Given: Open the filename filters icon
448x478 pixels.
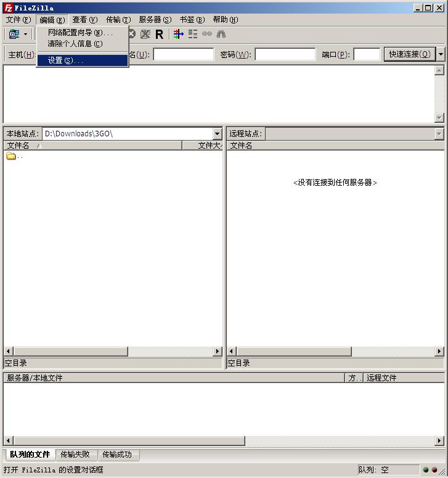Looking at the screenshot, I should coord(179,34).
